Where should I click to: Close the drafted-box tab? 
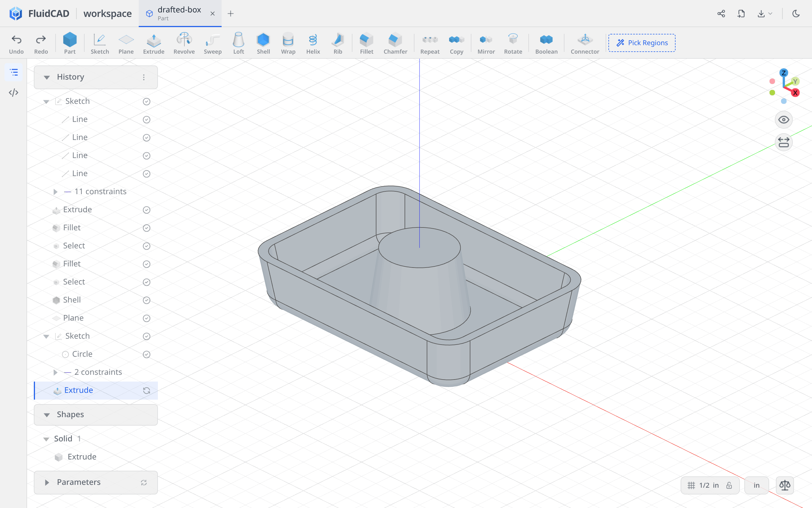pyautogui.click(x=212, y=14)
